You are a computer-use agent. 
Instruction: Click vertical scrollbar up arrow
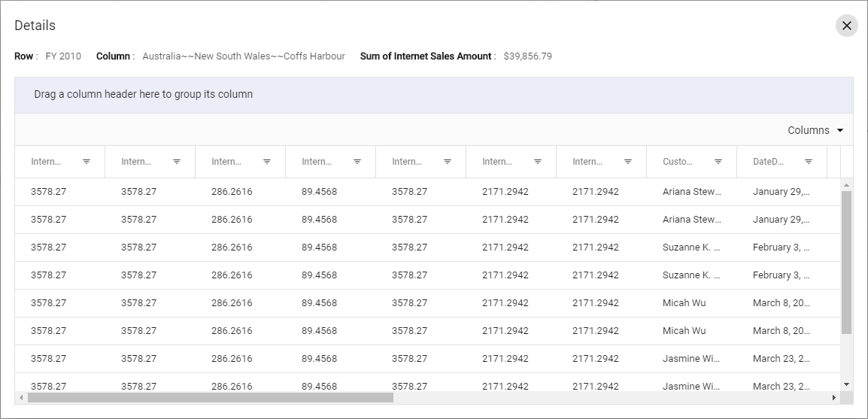846,185
